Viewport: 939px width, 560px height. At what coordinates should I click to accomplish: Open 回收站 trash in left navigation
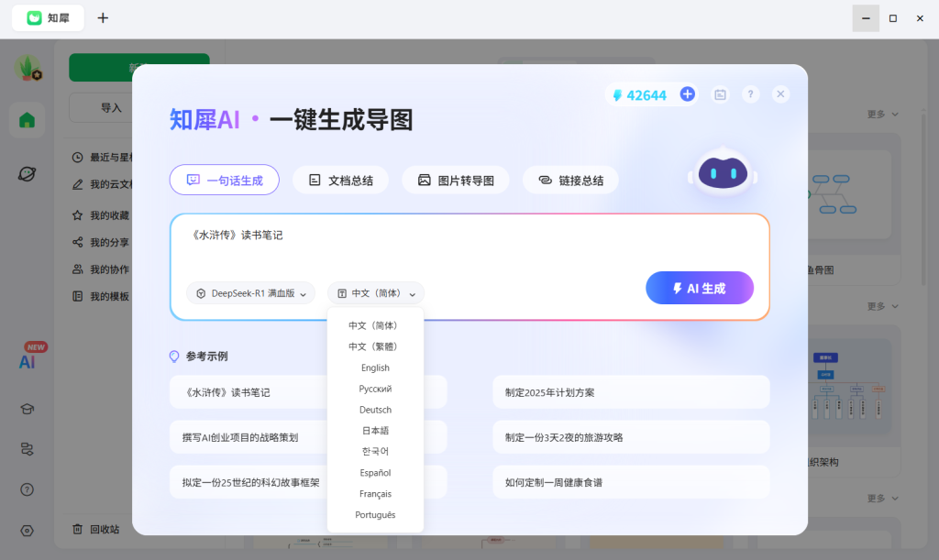[x=95, y=530]
